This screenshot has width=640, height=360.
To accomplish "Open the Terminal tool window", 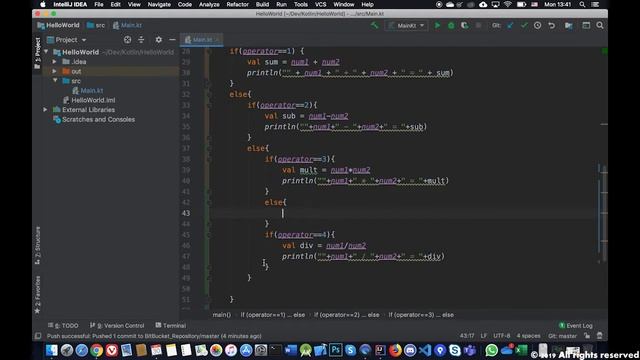I will click(171, 325).
